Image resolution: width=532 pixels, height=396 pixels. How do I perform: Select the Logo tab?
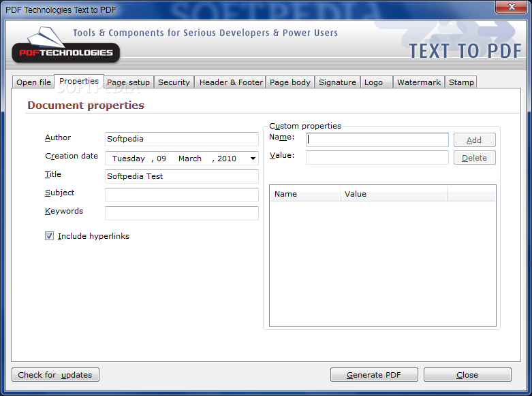[x=376, y=82]
